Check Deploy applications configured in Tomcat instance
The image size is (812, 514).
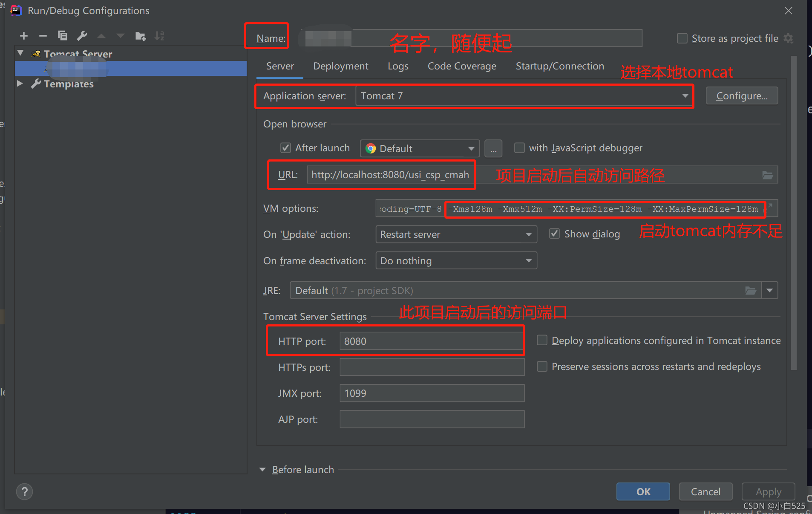click(542, 340)
